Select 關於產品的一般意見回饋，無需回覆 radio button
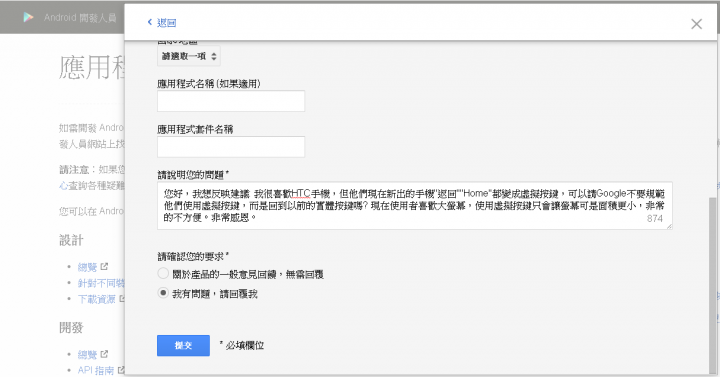Image resolution: width=720 pixels, height=377 pixels. [163, 274]
